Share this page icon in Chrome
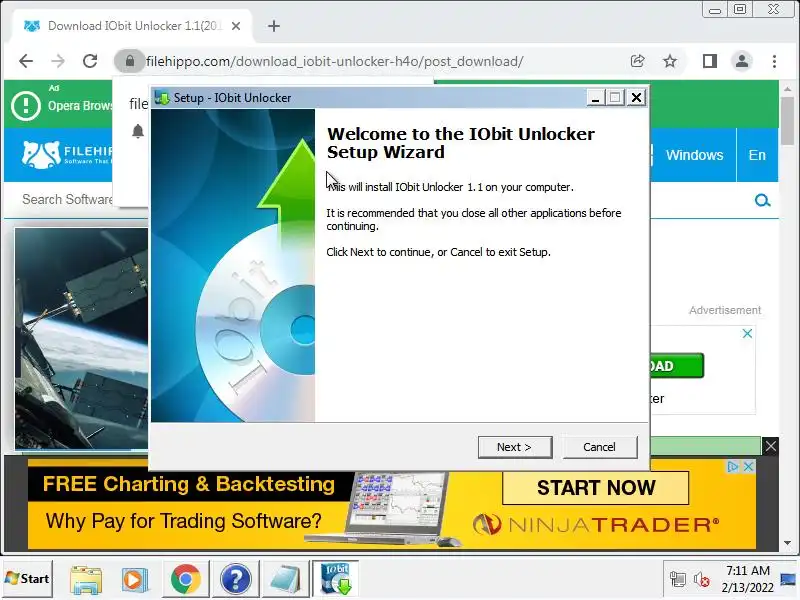Image resolution: width=800 pixels, height=600 pixels. click(637, 61)
